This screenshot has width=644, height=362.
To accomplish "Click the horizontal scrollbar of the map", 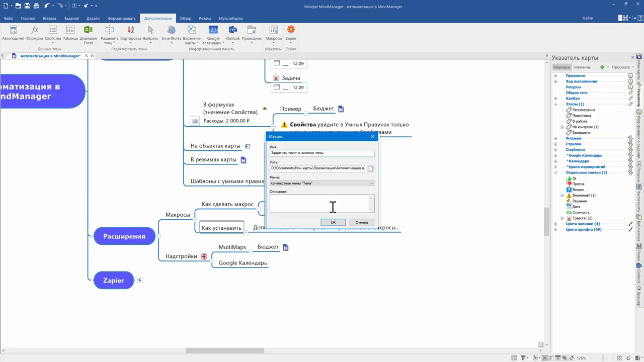I will [225, 350].
